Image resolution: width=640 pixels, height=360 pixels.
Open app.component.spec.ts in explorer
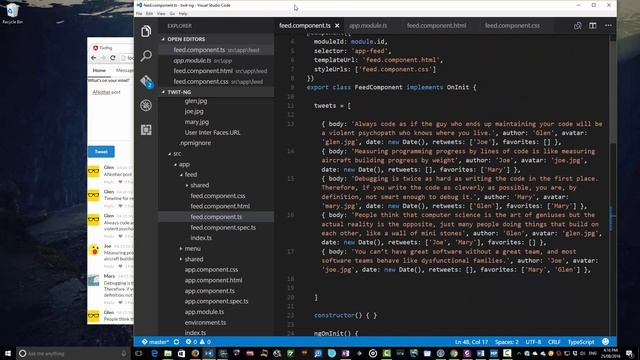(216, 301)
